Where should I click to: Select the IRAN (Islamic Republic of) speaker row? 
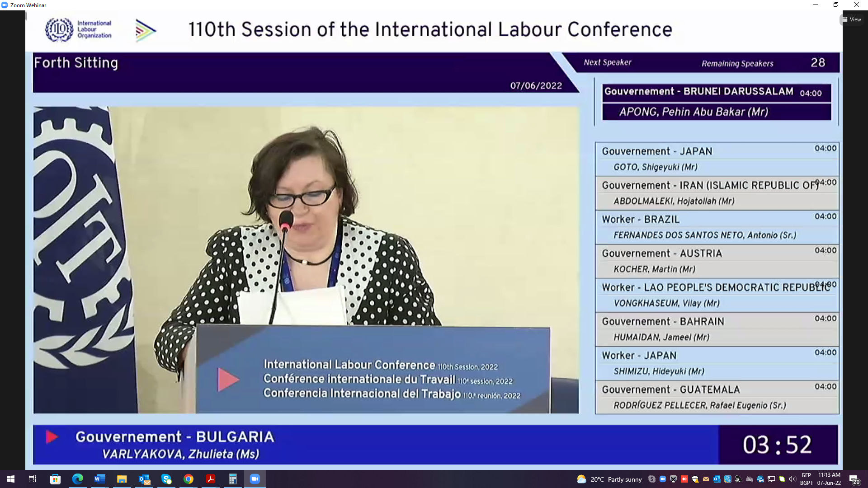click(717, 193)
